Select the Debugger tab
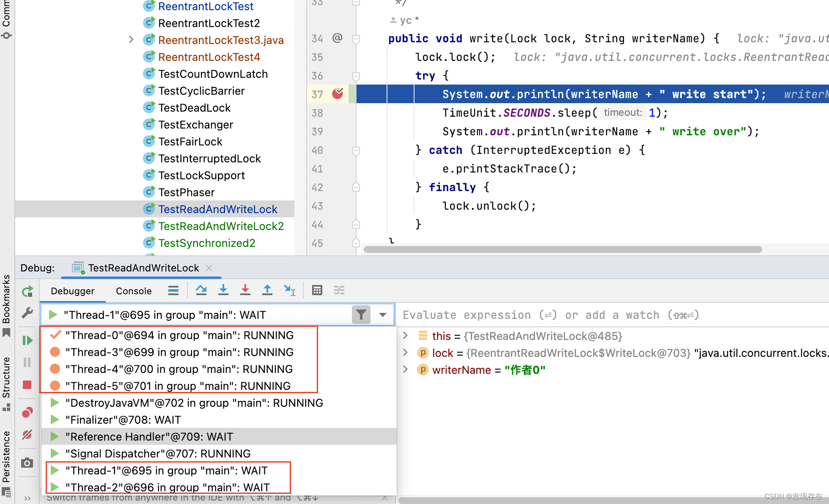The height and width of the screenshot is (504, 829). [x=72, y=291]
